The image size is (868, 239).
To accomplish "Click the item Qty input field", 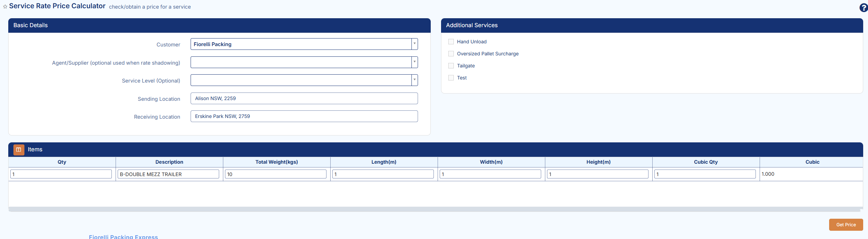I will coord(61,174).
